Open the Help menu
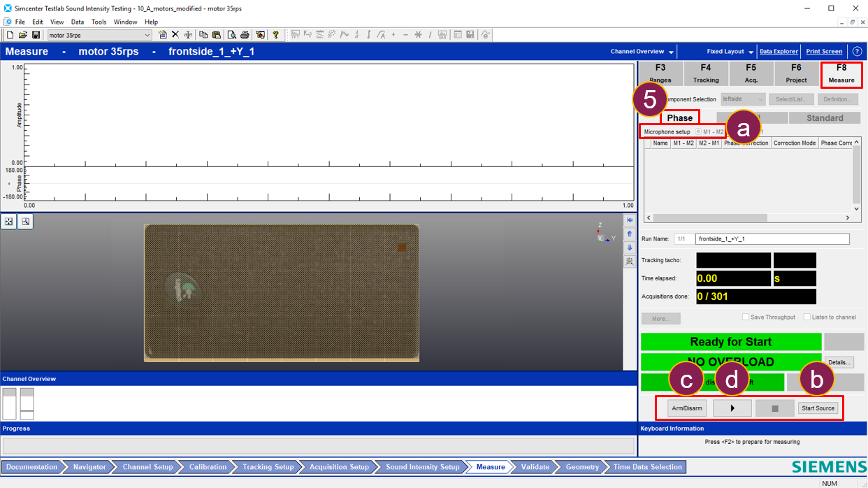The height and width of the screenshot is (488, 868). (x=151, y=22)
